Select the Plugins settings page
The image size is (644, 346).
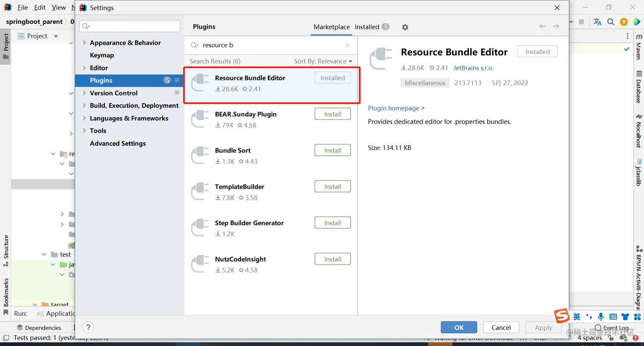point(129,80)
